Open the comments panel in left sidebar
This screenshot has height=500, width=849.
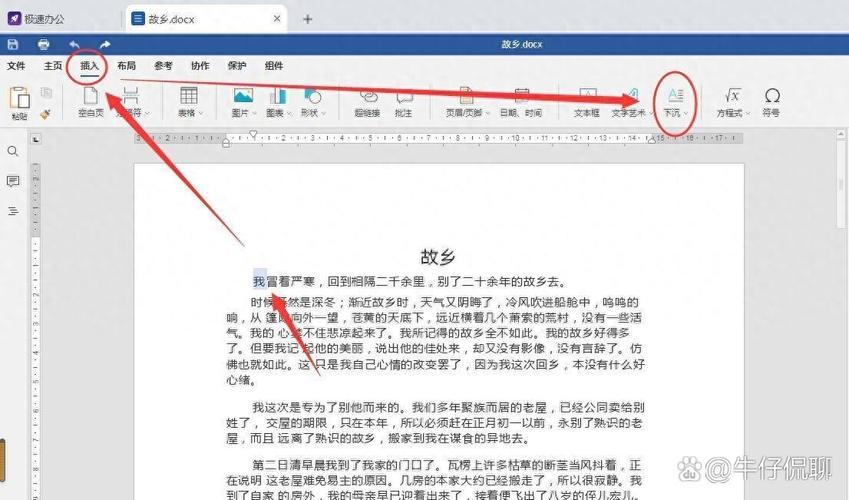point(13,181)
